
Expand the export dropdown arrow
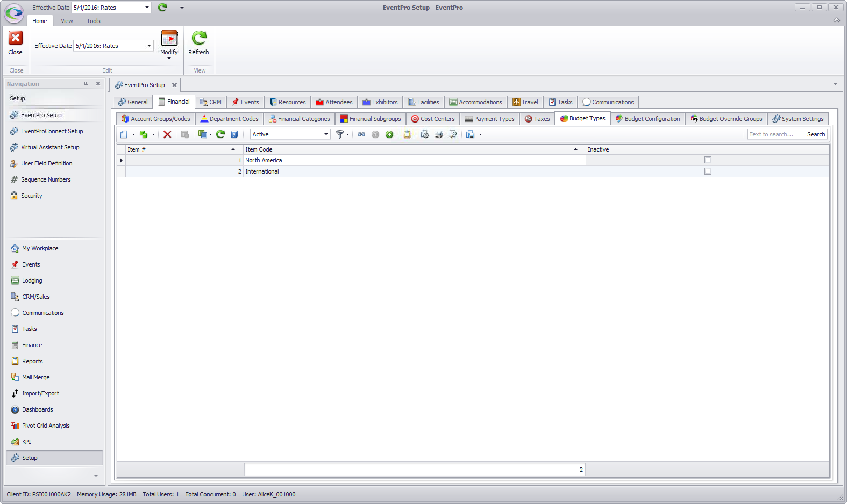(480, 135)
